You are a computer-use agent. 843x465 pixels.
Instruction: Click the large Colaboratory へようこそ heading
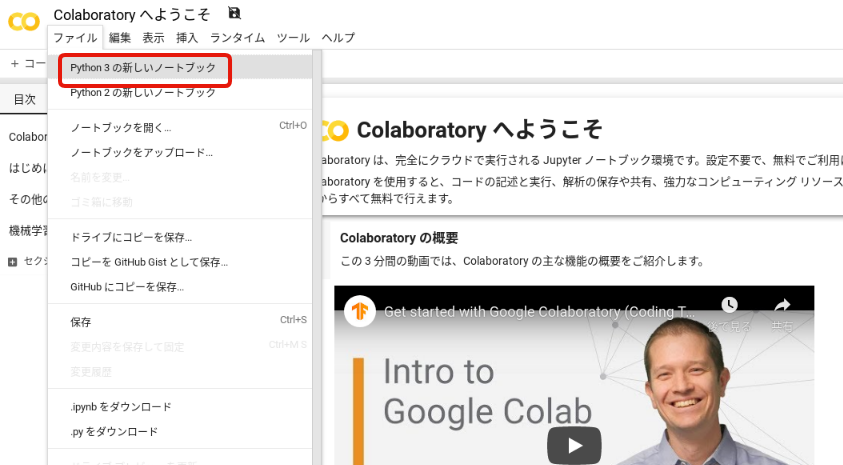pos(479,130)
